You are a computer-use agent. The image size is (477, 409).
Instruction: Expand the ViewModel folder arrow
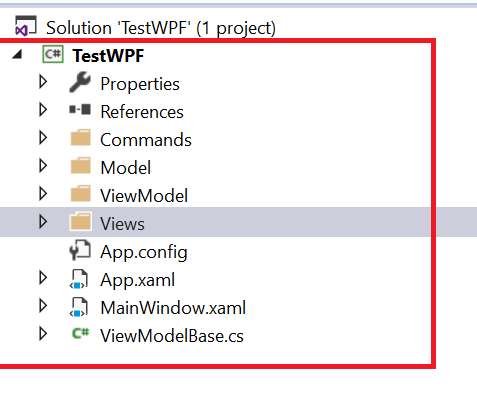pos(43,194)
